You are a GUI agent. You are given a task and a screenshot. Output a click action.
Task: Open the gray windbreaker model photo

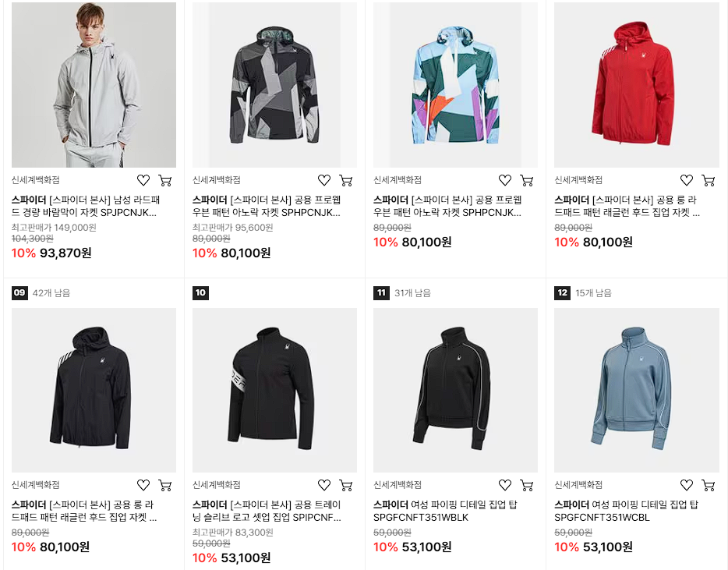click(94, 85)
